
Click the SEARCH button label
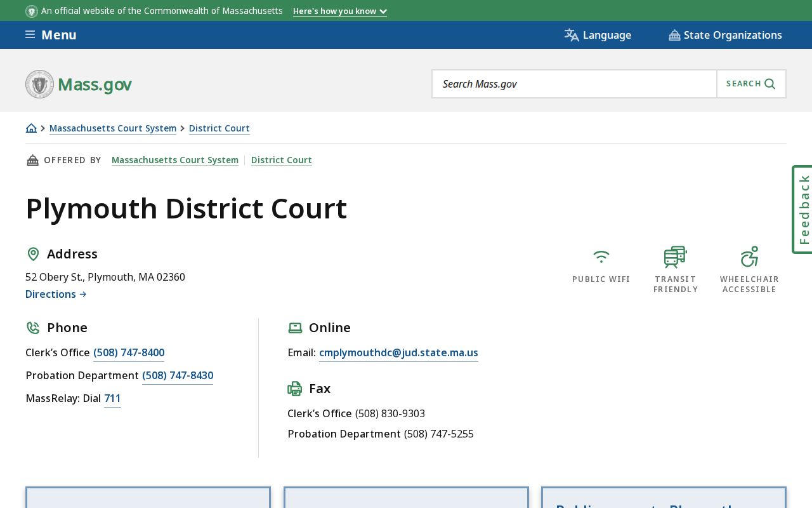[x=743, y=84]
